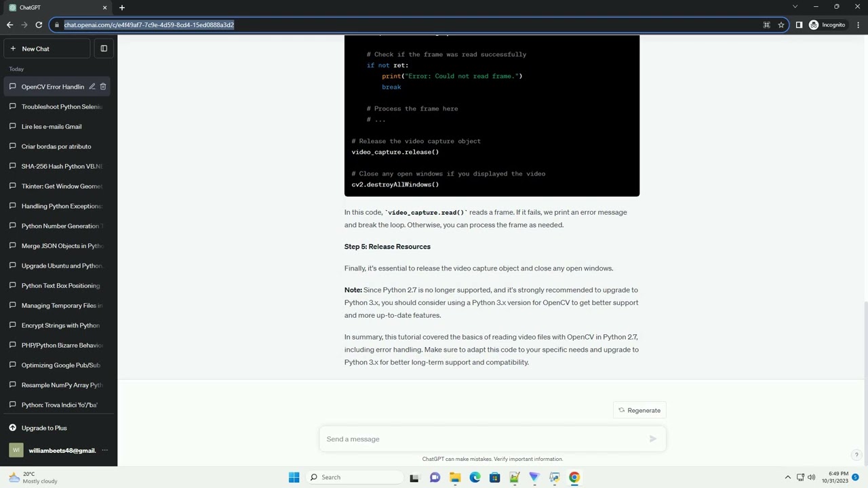The height and width of the screenshot is (488, 868).
Task: Open the Python Text Box Positioning chat
Action: tap(58, 285)
